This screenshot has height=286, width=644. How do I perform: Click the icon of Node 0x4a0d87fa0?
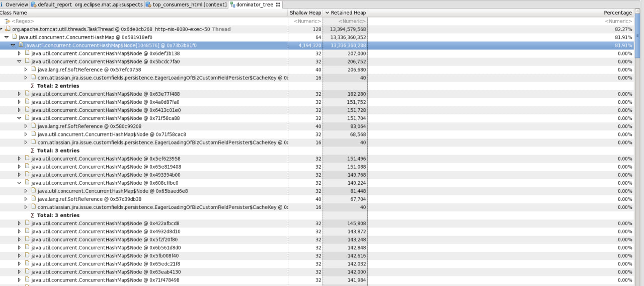pyautogui.click(x=27, y=102)
